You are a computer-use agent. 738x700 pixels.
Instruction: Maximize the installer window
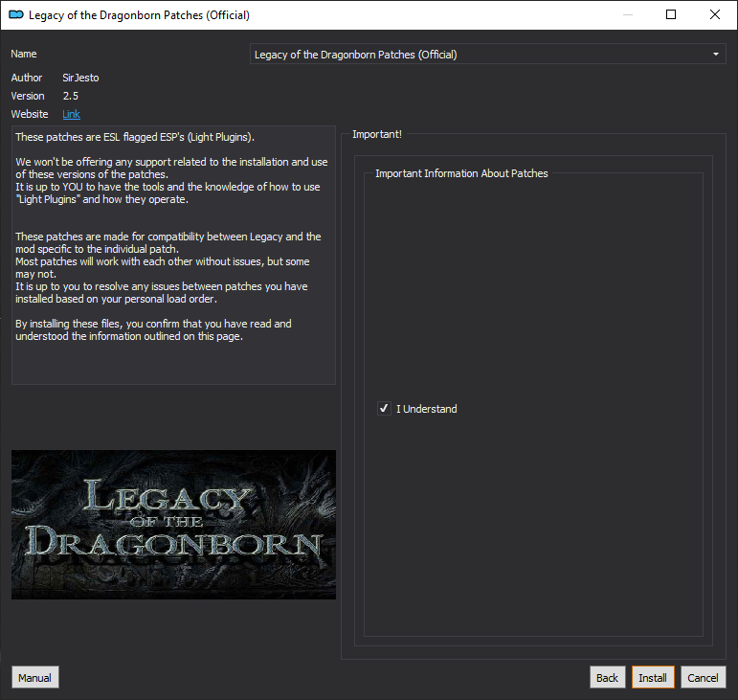coord(671,14)
